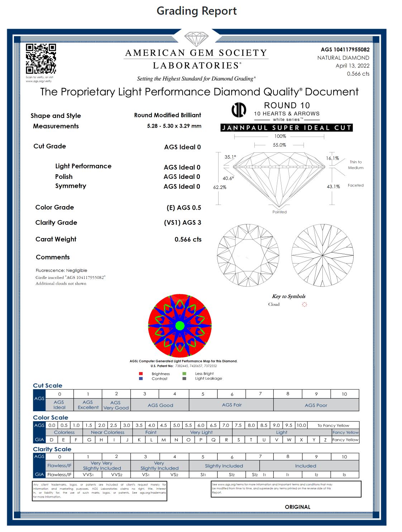
Task: Click AGS Fair cell in Cut Scale
Action: coord(232,405)
